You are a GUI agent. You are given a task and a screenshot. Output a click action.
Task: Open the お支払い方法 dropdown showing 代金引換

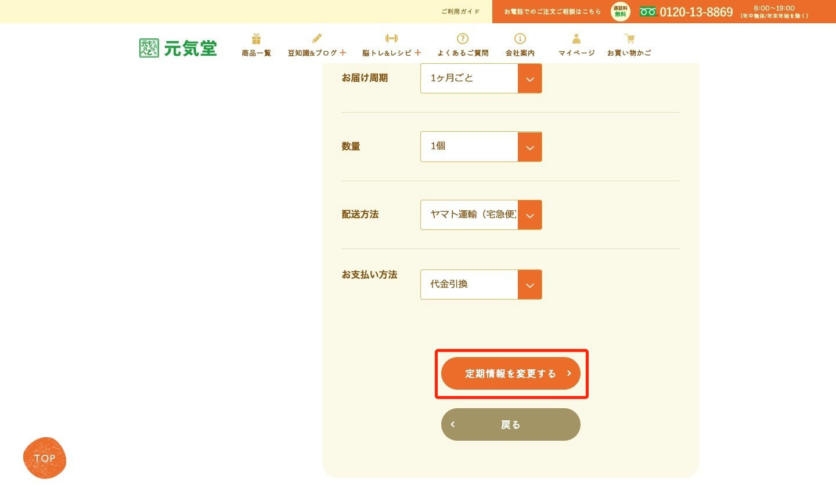(481, 285)
